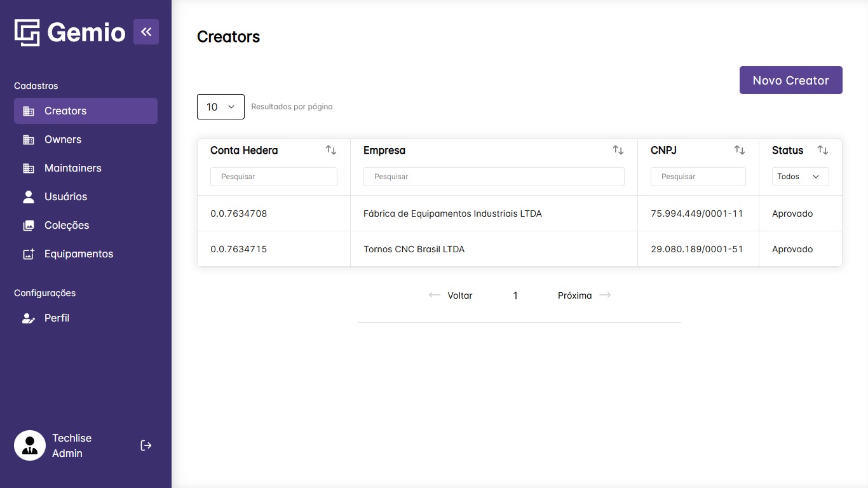Collapse the sidebar with double-chevron button

pos(146,32)
